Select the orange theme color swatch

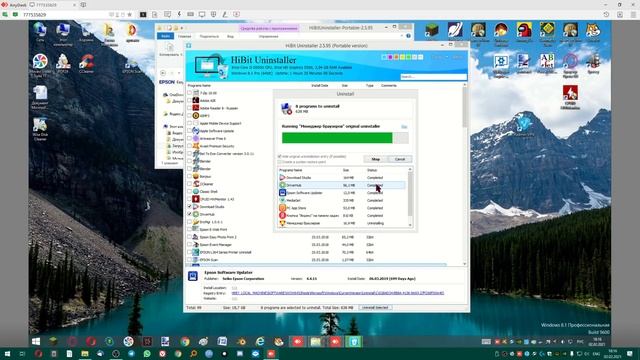[396, 57]
